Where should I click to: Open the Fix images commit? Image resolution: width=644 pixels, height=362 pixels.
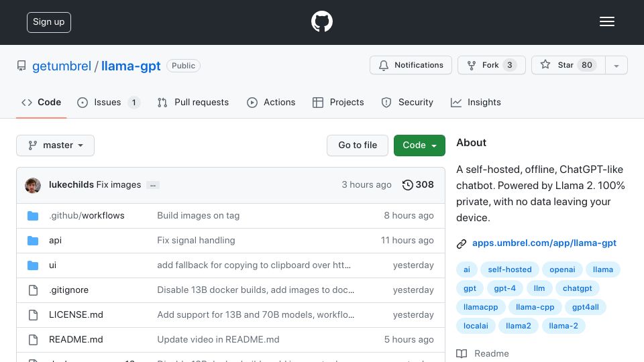[x=118, y=185]
